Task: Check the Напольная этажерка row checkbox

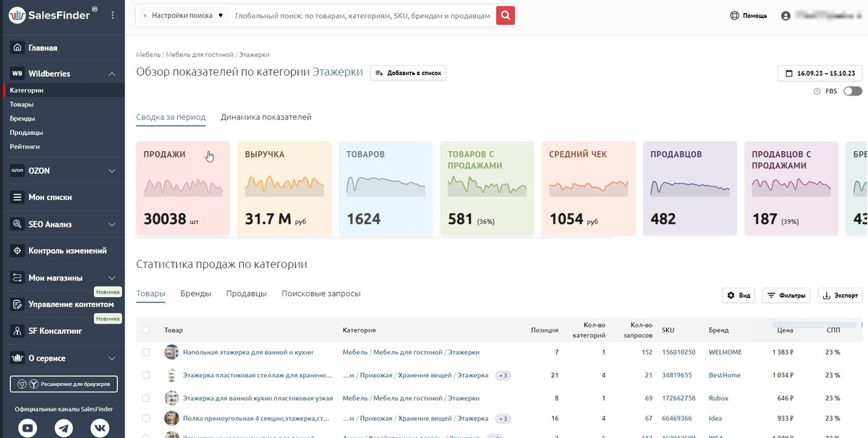Action: click(x=146, y=352)
